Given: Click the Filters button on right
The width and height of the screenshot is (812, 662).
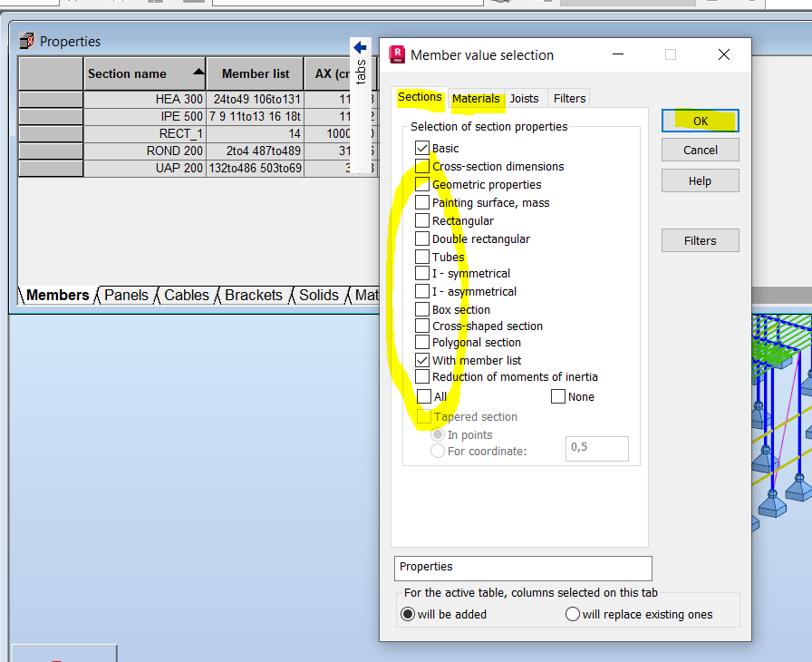Looking at the screenshot, I should [x=701, y=240].
